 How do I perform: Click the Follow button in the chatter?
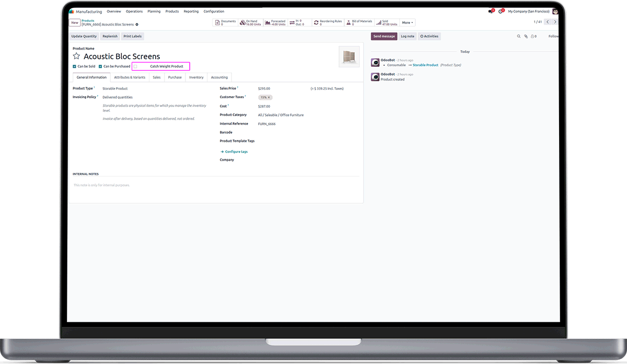(x=553, y=37)
